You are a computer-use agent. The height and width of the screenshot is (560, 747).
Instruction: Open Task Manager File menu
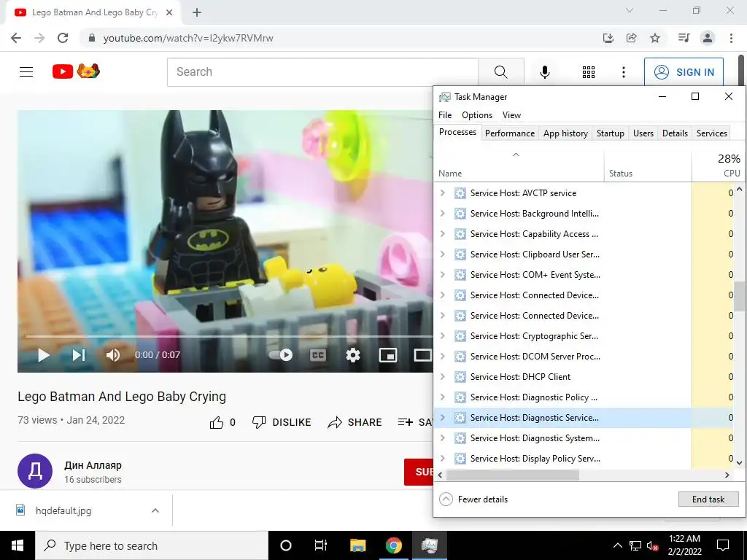(445, 114)
